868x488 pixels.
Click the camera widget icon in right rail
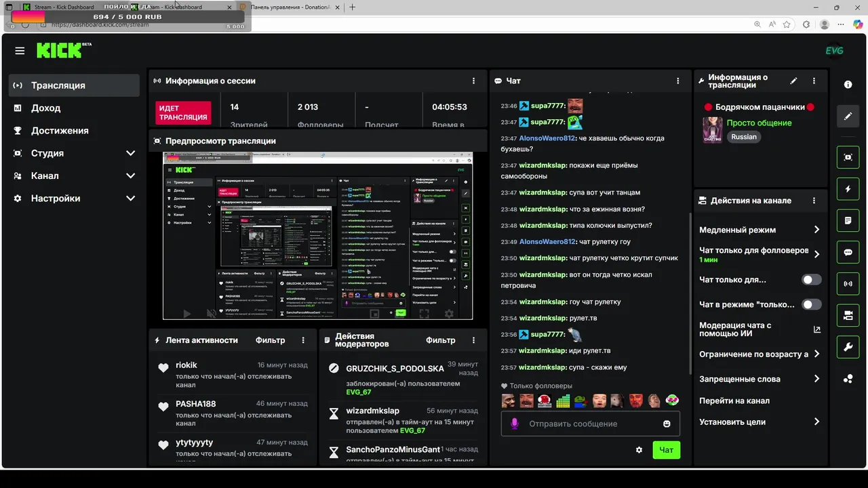click(x=848, y=315)
